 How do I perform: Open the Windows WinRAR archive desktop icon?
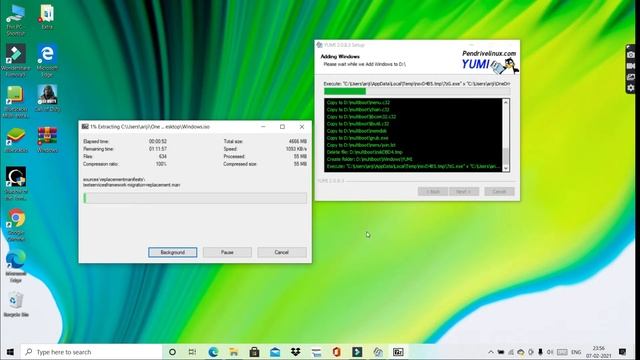47,140
